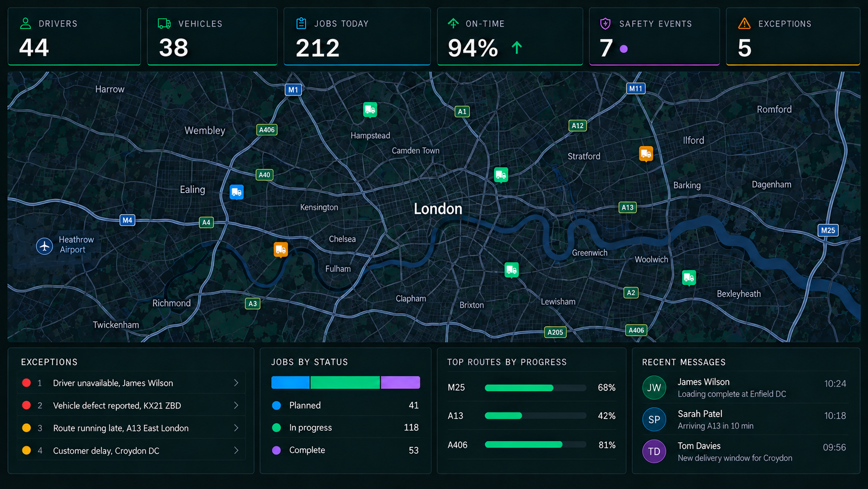Expand the Customer delay, Croydon DC exception
This screenshot has height=489, width=868.
pos(130,451)
